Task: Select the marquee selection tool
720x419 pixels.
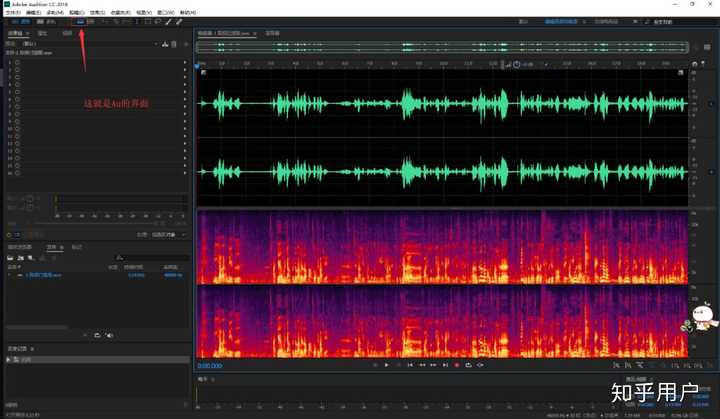Action: pos(148,21)
